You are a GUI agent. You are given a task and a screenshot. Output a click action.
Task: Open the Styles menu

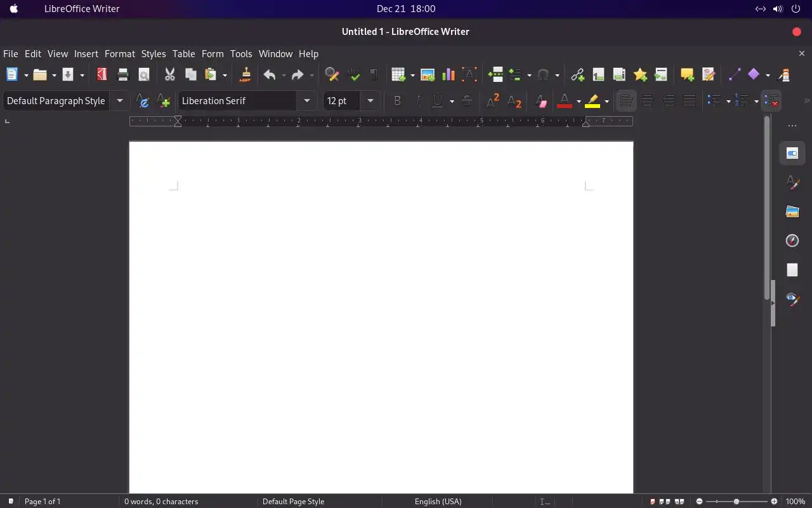tap(154, 54)
